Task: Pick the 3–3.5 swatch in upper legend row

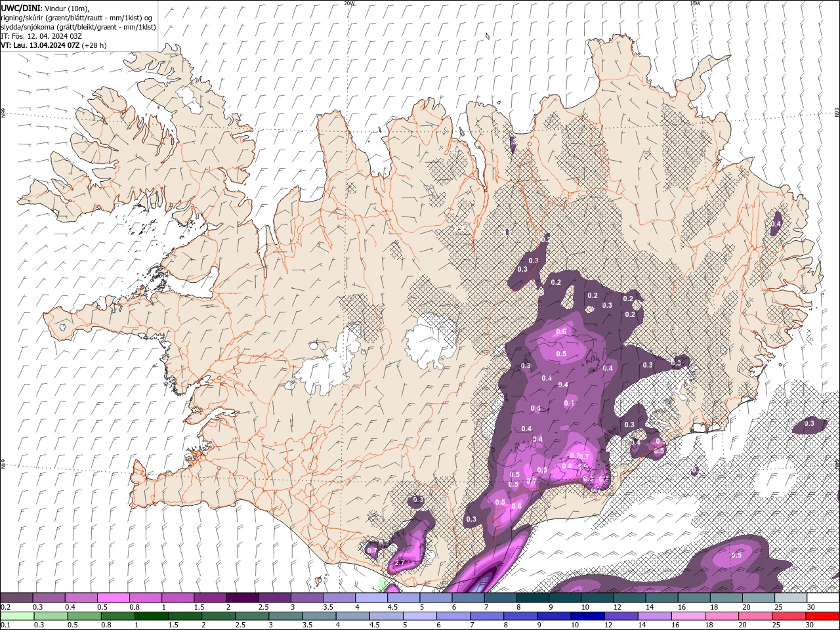Action: pos(306,598)
